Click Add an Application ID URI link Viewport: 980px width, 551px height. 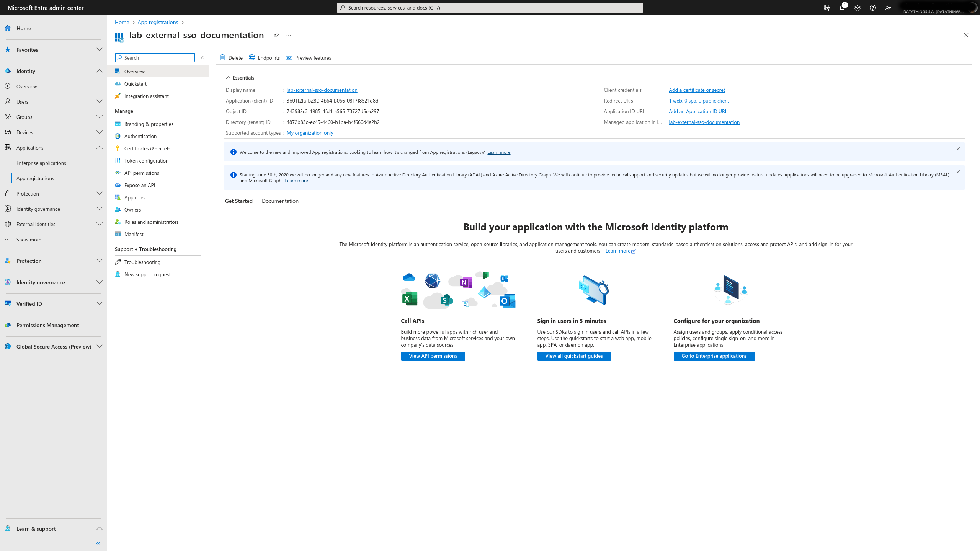(x=697, y=111)
